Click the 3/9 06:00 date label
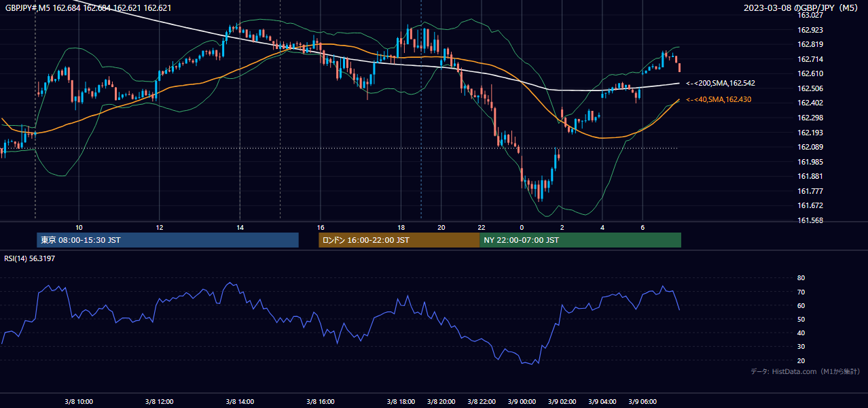The width and height of the screenshot is (868, 408). click(643, 401)
